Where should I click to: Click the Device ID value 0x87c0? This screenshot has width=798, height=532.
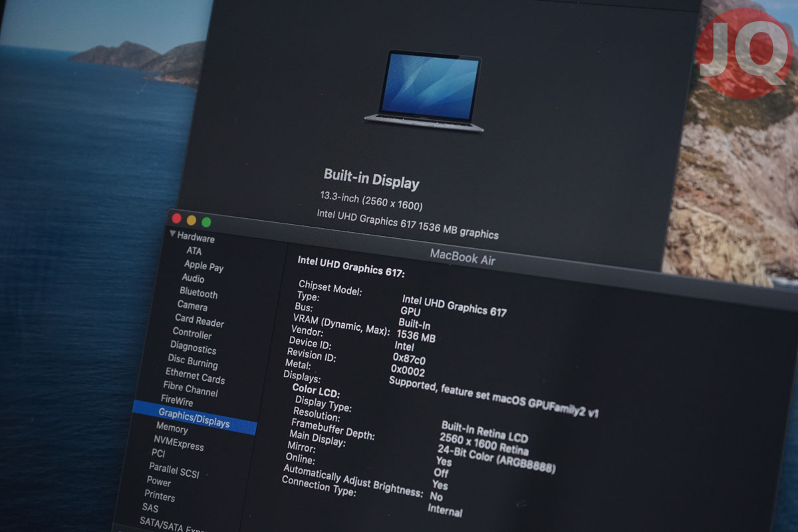[409, 358]
